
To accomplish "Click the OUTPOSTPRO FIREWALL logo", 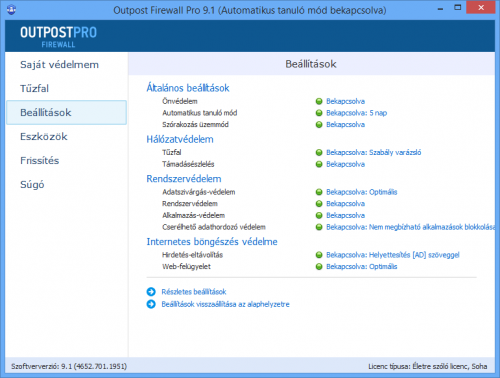I will (58, 36).
